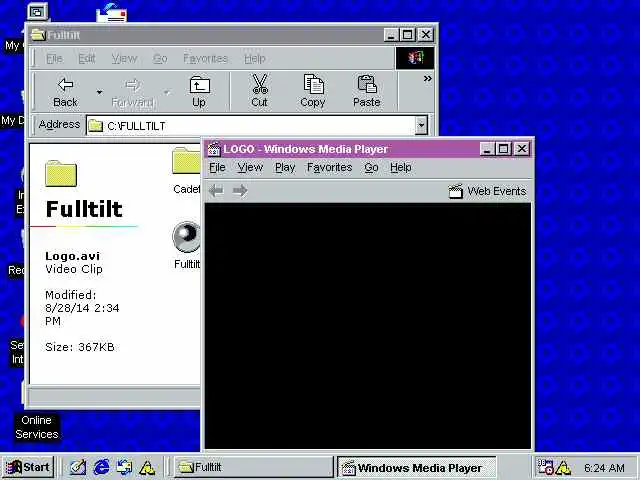Viewport: 640px width, 480px height.
Task: Click the scheduler tray icon
Action: tap(545, 467)
